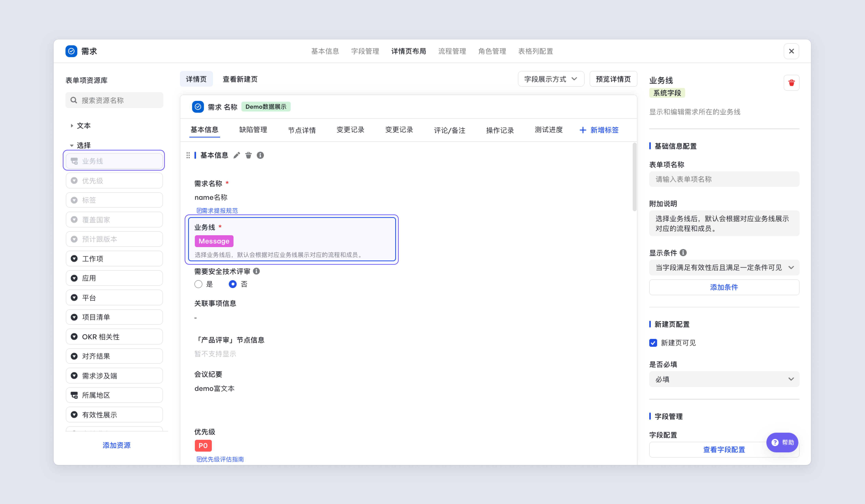Click the info icon beside 基本信息 section
Image resolution: width=865 pixels, height=504 pixels.
261,155
